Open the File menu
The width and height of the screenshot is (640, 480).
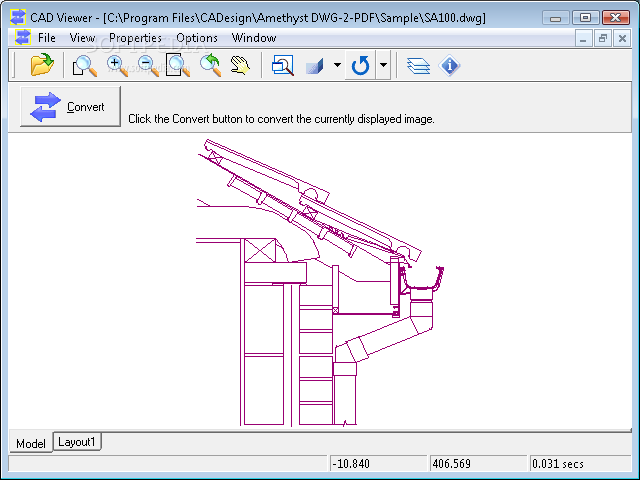(x=47, y=38)
